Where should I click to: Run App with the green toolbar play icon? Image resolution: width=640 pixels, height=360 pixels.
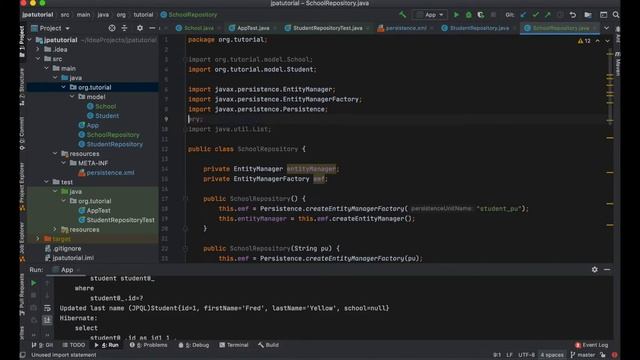pyautogui.click(x=456, y=15)
